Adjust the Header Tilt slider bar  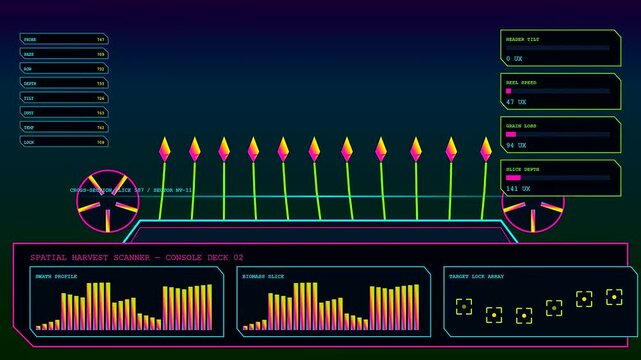pyautogui.click(x=558, y=48)
